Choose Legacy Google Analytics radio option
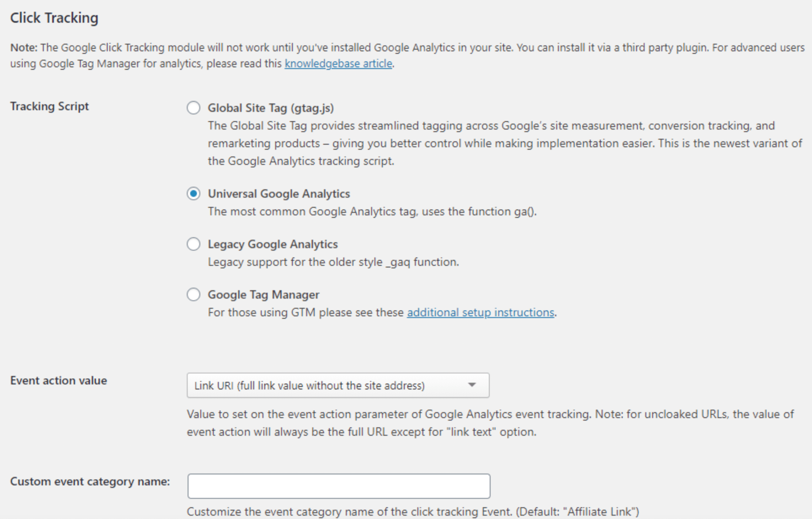The height and width of the screenshot is (519, 812). point(193,244)
